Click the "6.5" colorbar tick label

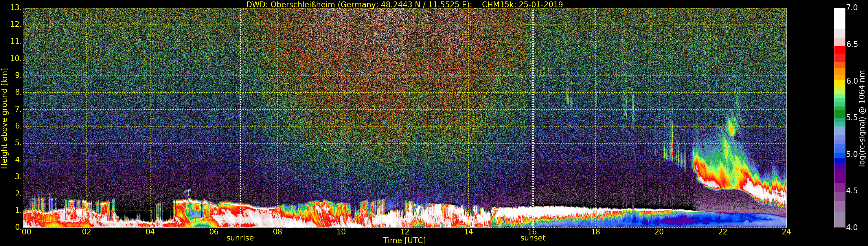pos(852,45)
